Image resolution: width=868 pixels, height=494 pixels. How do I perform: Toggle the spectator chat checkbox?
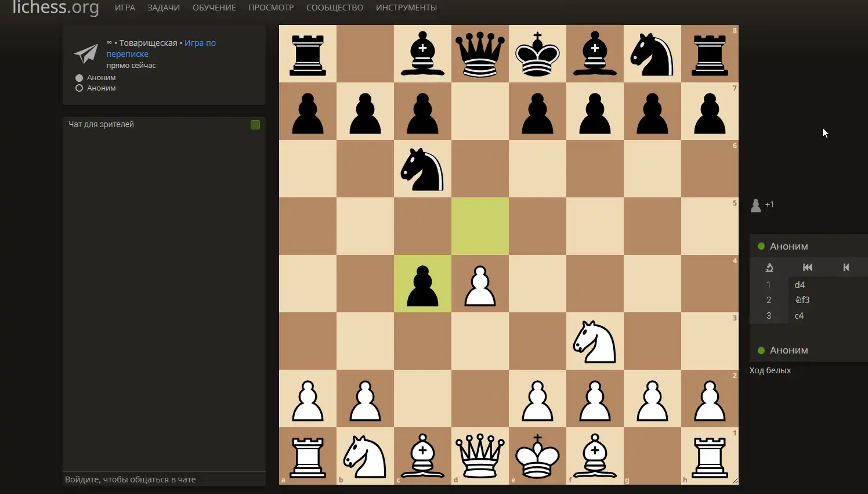click(x=255, y=125)
